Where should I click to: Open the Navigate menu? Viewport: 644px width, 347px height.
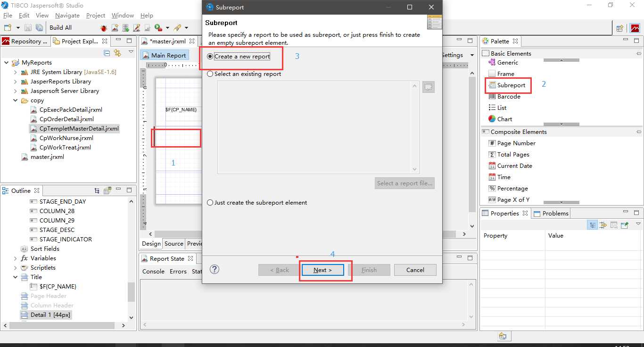pyautogui.click(x=67, y=16)
